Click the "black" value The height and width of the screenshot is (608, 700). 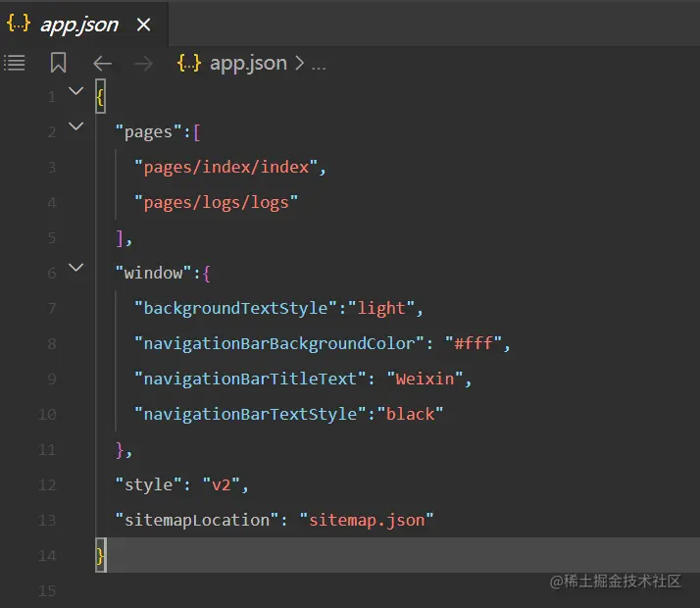[x=410, y=414]
